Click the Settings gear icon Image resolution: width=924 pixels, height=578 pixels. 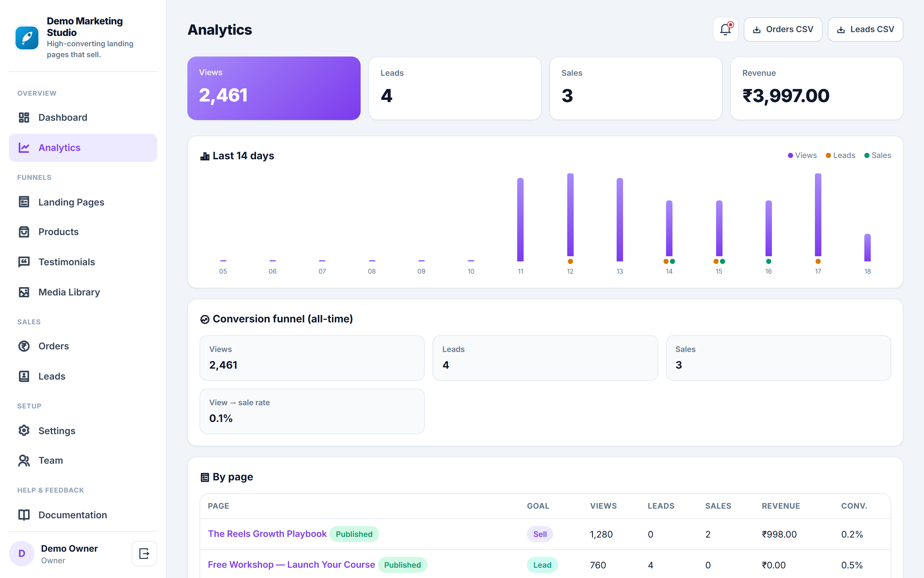coord(24,430)
